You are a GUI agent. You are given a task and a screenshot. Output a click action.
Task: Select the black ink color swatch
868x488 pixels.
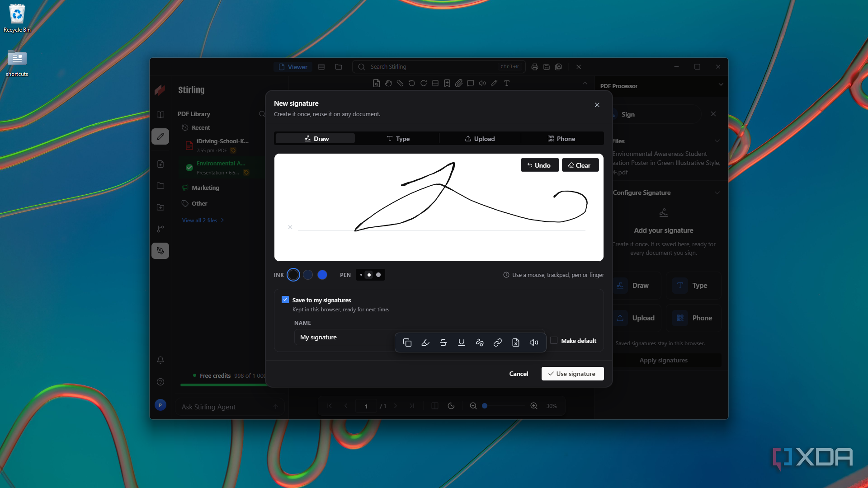(293, 275)
